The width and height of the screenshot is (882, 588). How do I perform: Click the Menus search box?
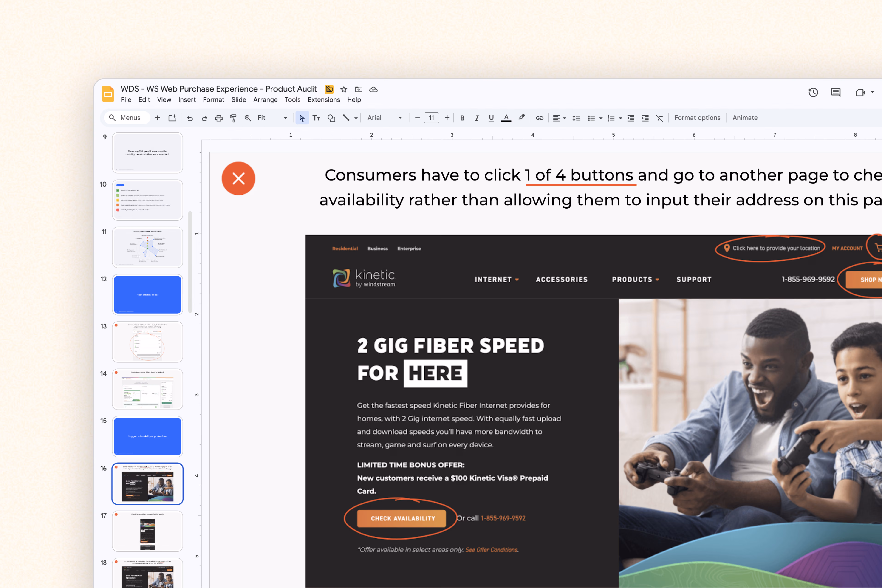[127, 118]
